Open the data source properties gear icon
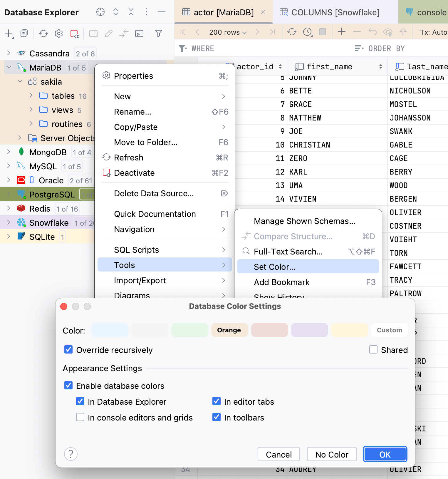 [59, 34]
